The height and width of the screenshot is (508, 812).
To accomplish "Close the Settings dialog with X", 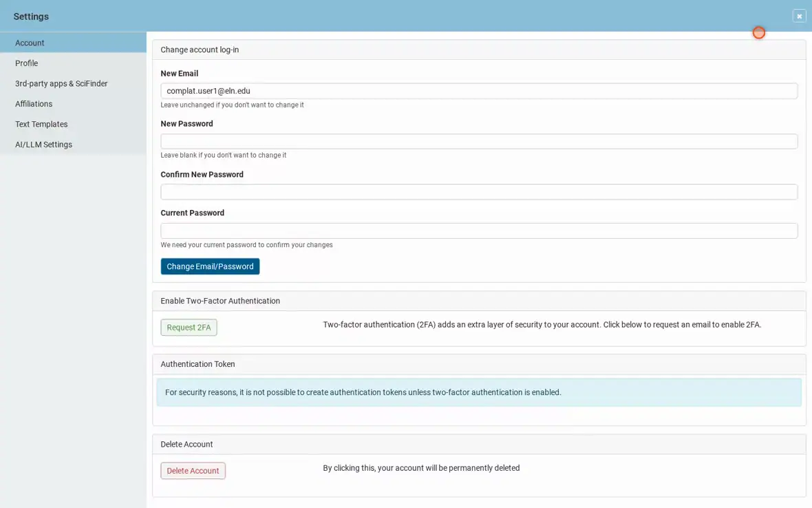I will [798, 16].
